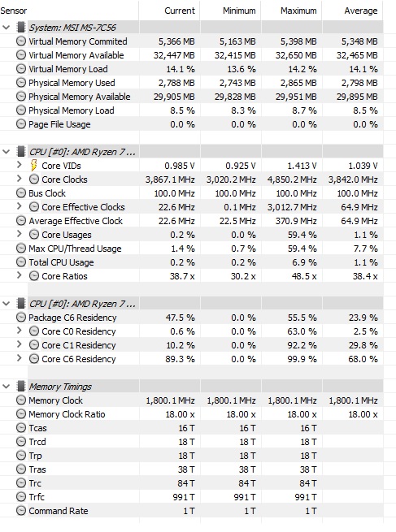The height and width of the screenshot is (532, 396).
Task: Click the clock icon beside Command Rate
Action: tap(21, 511)
